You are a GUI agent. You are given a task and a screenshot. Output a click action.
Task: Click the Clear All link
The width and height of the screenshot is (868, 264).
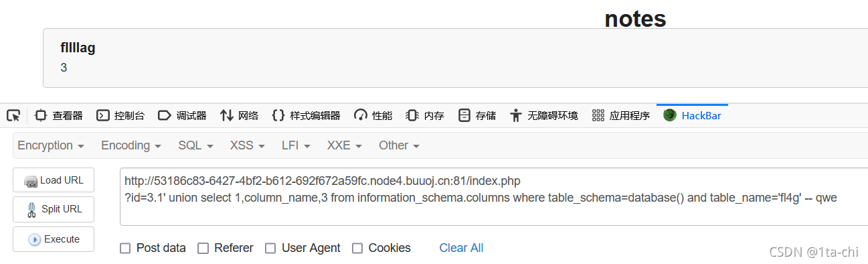click(461, 248)
